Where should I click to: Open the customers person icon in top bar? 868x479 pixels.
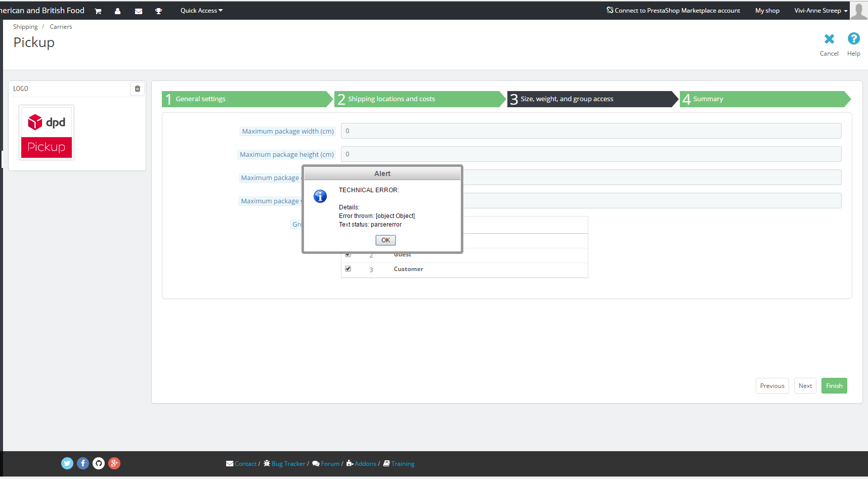click(118, 11)
